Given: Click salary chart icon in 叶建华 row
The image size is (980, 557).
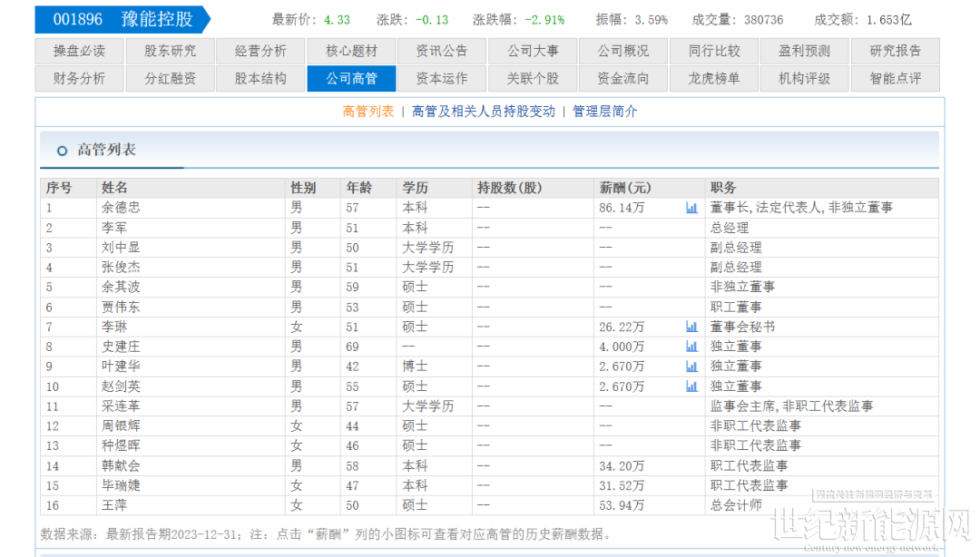Looking at the screenshot, I should [x=691, y=366].
